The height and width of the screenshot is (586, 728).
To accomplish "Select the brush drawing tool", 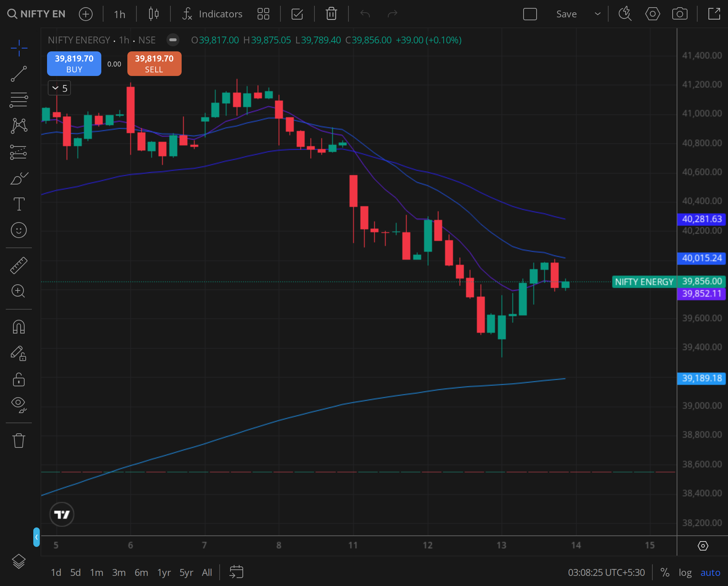I will (x=19, y=178).
